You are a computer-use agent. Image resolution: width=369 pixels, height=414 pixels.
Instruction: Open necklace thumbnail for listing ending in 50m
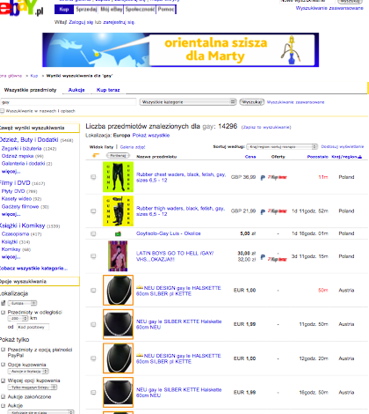point(118,290)
